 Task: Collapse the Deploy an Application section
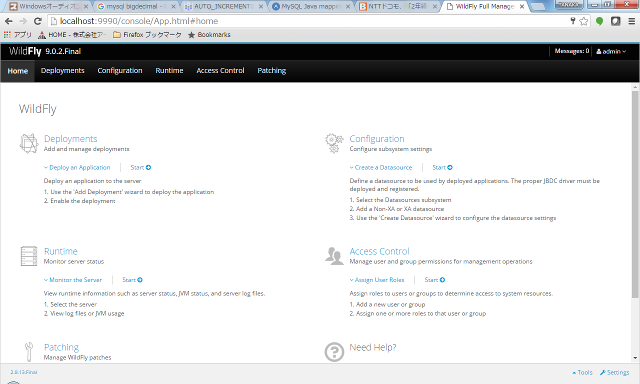[x=77, y=167]
